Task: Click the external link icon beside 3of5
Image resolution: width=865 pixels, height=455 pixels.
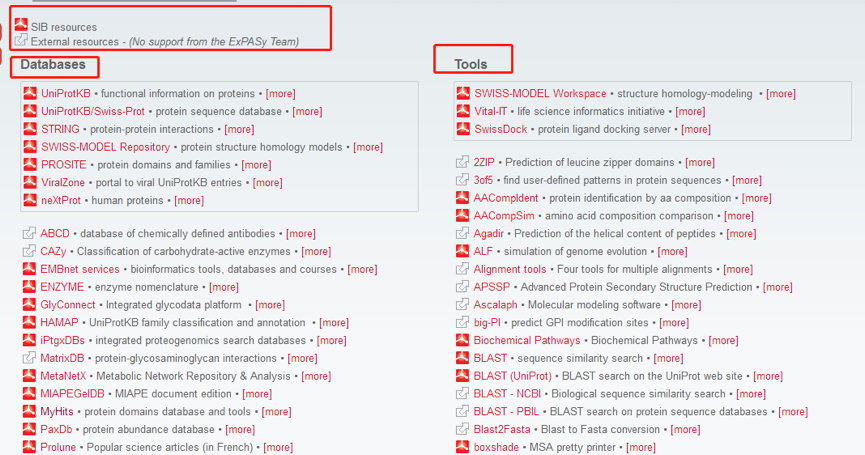Action: 462,180
